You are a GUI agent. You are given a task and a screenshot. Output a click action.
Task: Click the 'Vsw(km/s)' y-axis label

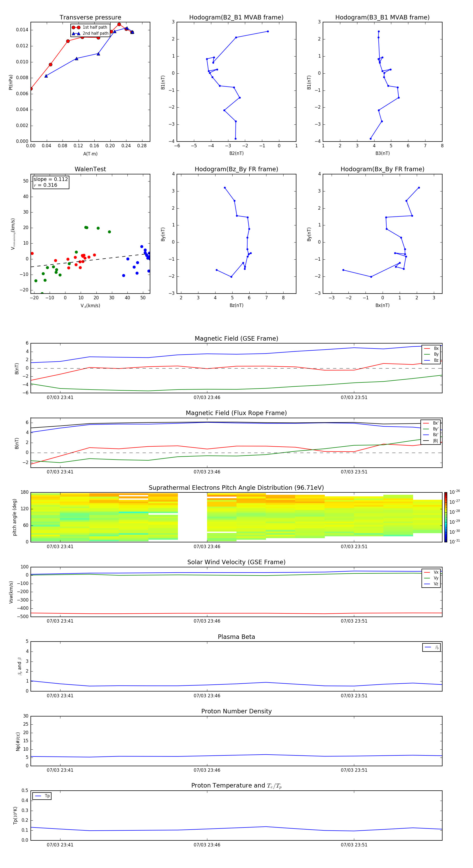pos(11,592)
